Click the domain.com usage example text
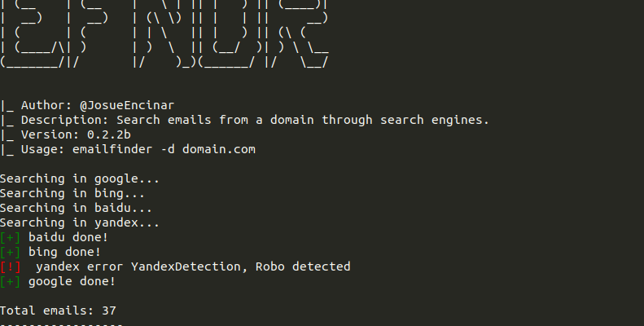Image resolution: width=644 pixels, height=326 pixels. pyautogui.click(x=219, y=149)
